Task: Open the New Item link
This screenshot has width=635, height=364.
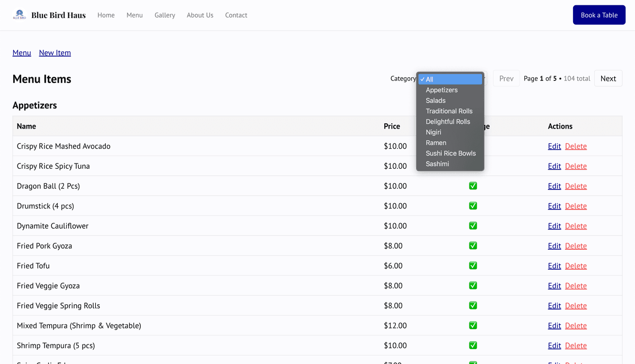Action: [x=55, y=52]
